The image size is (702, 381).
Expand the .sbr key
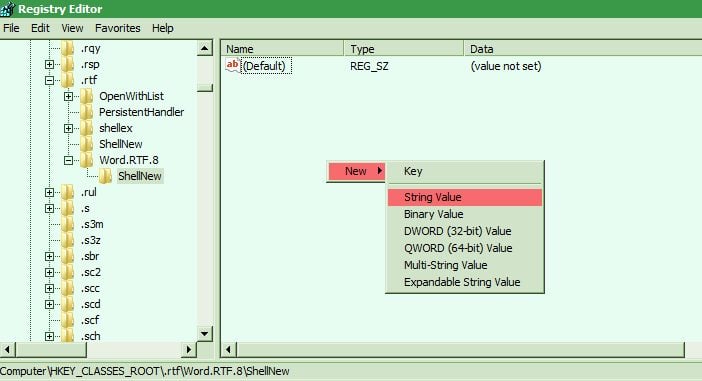(x=49, y=257)
